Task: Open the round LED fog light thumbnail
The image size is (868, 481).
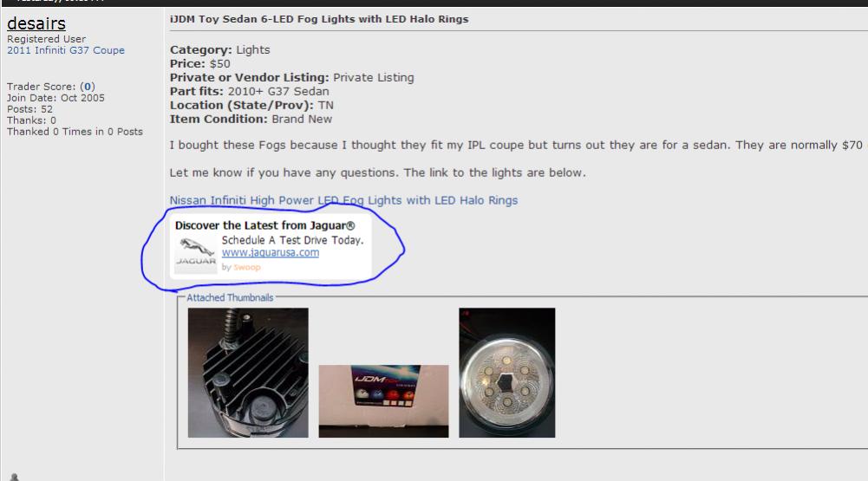Action: [507, 373]
